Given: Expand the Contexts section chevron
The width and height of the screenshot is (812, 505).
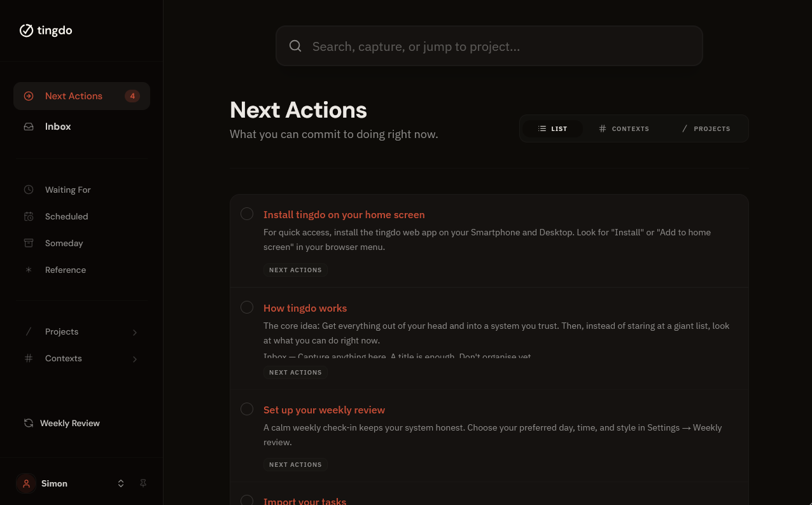Looking at the screenshot, I should (134, 359).
